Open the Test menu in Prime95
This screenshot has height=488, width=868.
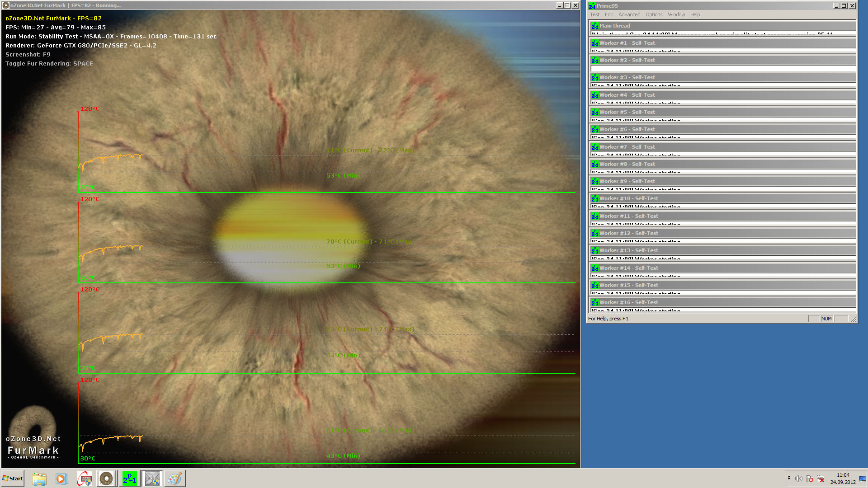594,14
